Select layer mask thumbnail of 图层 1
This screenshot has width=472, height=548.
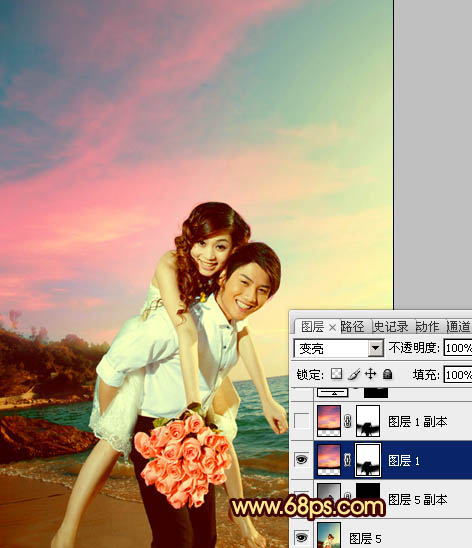pyautogui.click(x=368, y=460)
